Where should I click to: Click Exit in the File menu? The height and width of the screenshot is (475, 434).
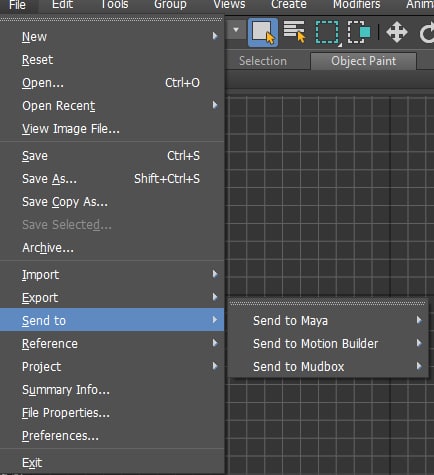pos(112,462)
